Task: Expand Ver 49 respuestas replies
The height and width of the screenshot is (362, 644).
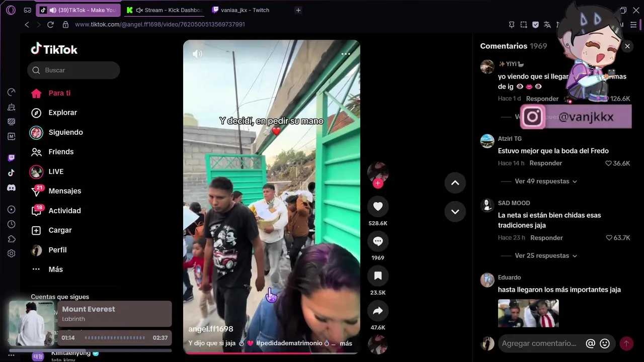Action: pyautogui.click(x=546, y=181)
